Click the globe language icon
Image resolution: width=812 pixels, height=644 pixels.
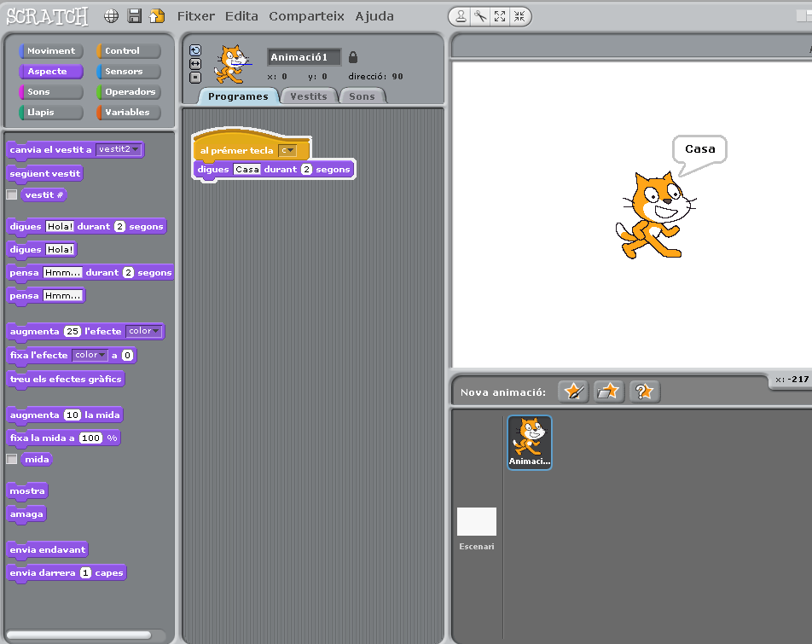click(111, 16)
